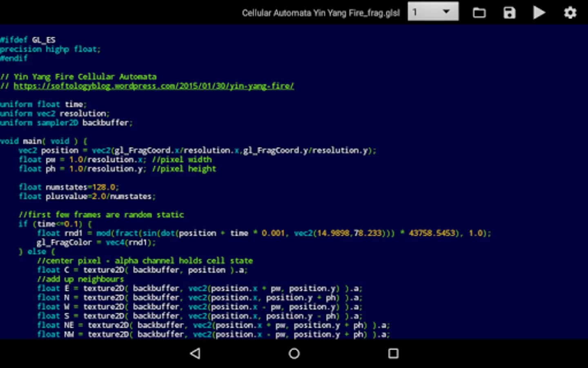588x368 pixels.
Task: Tap the Android back navigation button
Action: click(195, 353)
